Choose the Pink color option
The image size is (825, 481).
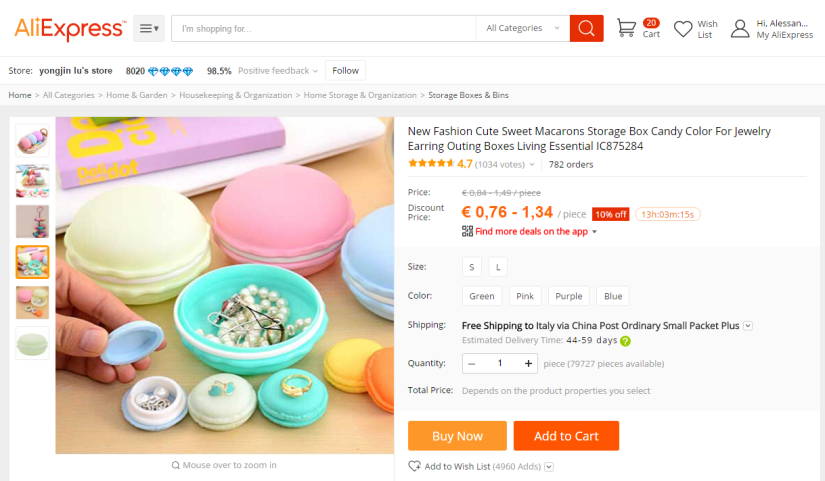pyautogui.click(x=524, y=296)
